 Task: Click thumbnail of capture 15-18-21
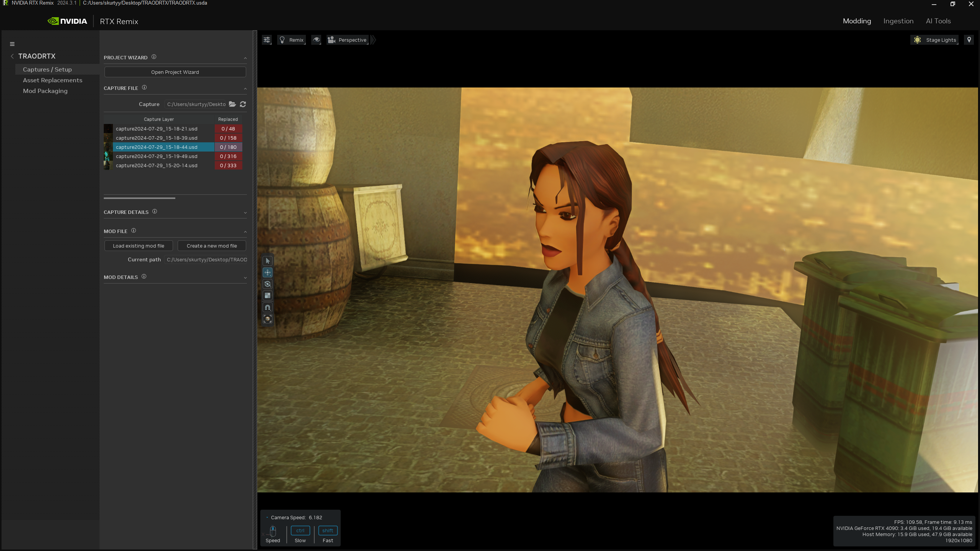(108, 129)
